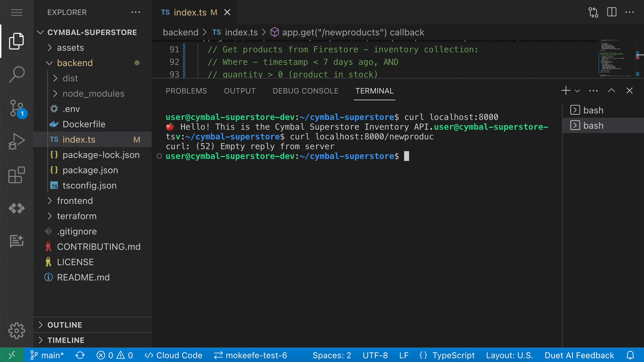Viewport: 644px width, 362px height.
Task: Open the Search view in activity bar
Action: pyautogui.click(x=17, y=74)
